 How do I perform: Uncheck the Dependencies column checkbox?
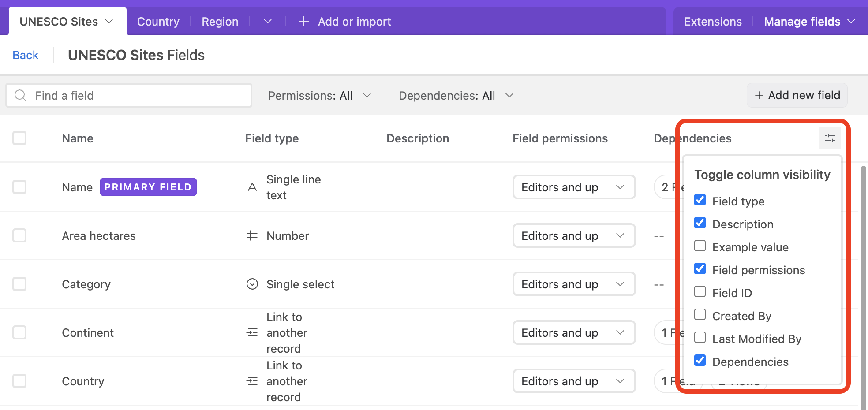700,361
